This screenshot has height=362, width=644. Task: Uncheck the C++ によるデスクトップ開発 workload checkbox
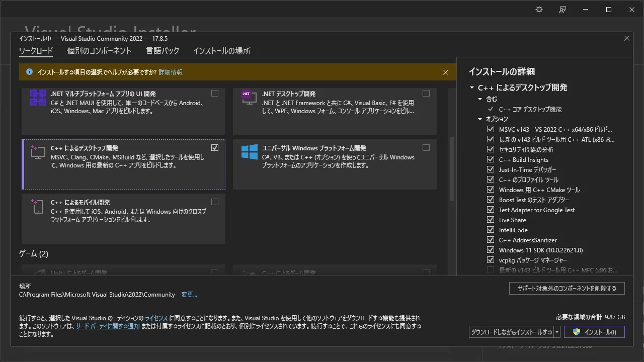tap(215, 148)
